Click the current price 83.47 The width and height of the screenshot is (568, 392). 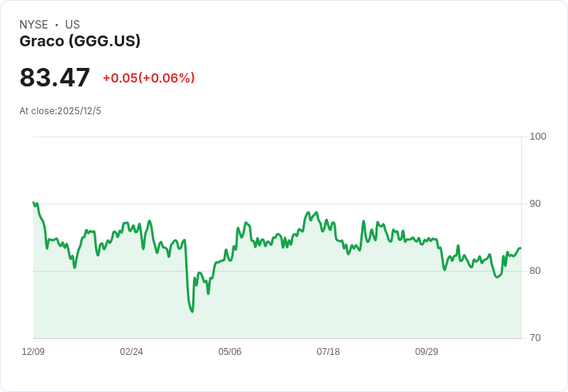pyautogui.click(x=55, y=78)
